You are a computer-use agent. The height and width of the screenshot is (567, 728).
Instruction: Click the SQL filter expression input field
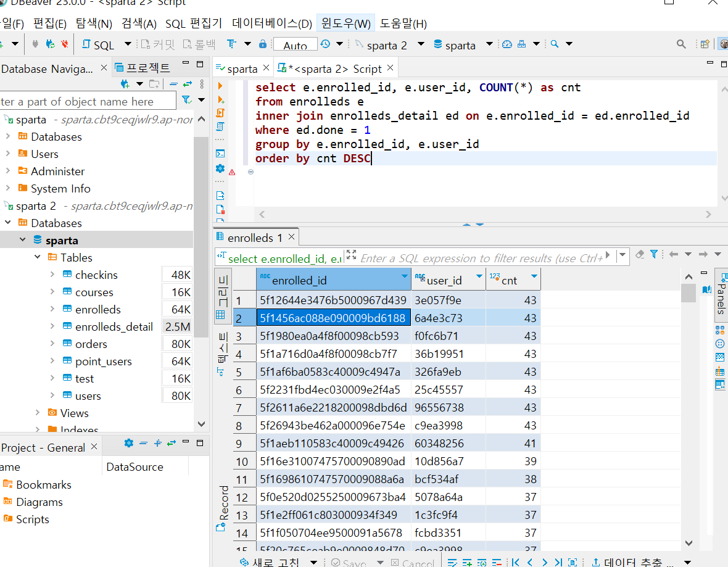(x=481, y=258)
